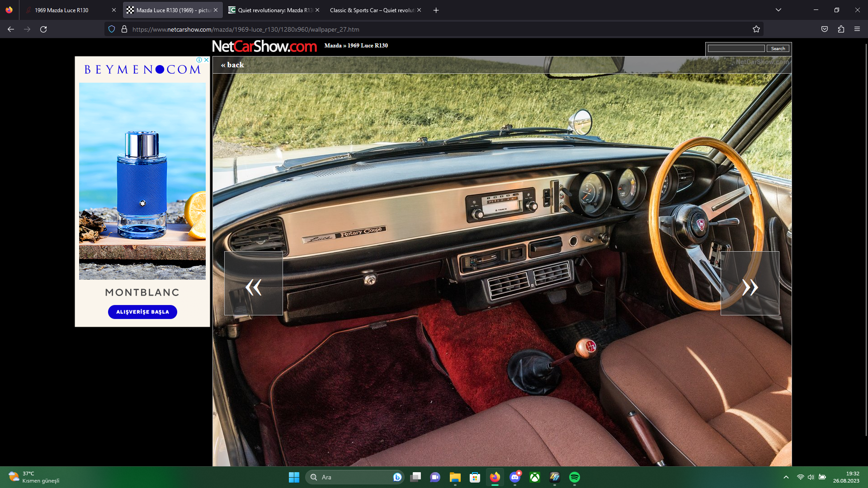
Task: Focus the NetCarShow search text field
Action: (736, 48)
